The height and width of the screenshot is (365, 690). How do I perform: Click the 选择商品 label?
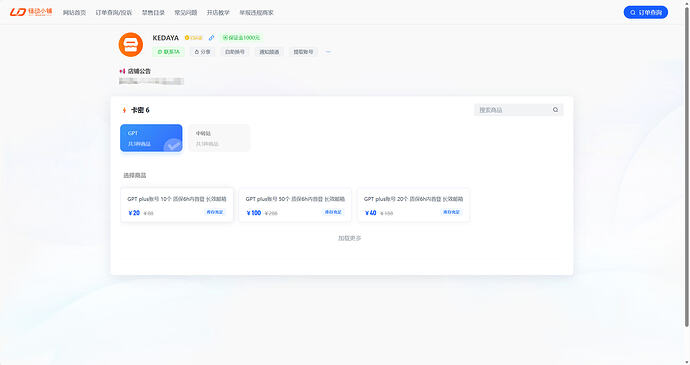click(x=135, y=175)
